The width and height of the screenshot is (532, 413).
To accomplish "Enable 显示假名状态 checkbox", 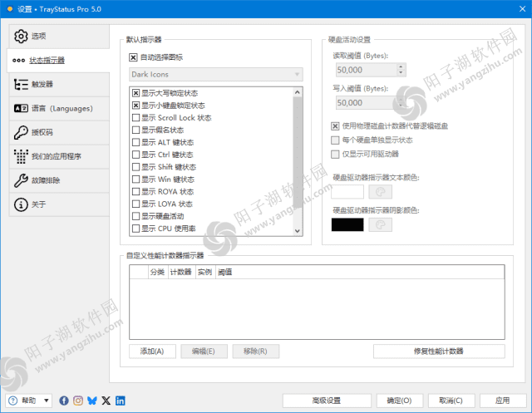I will click(135, 130).
